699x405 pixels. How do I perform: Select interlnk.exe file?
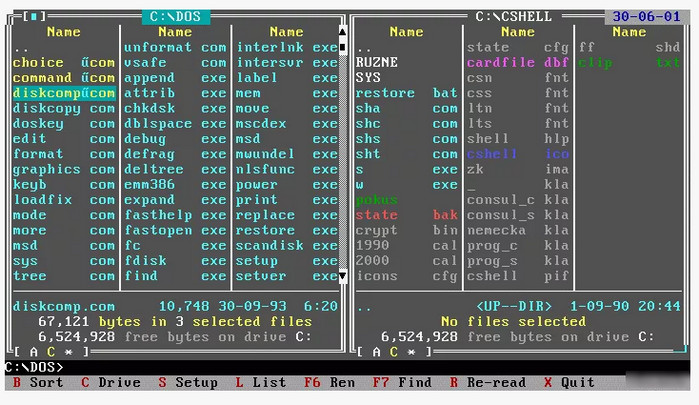(287, 47)
